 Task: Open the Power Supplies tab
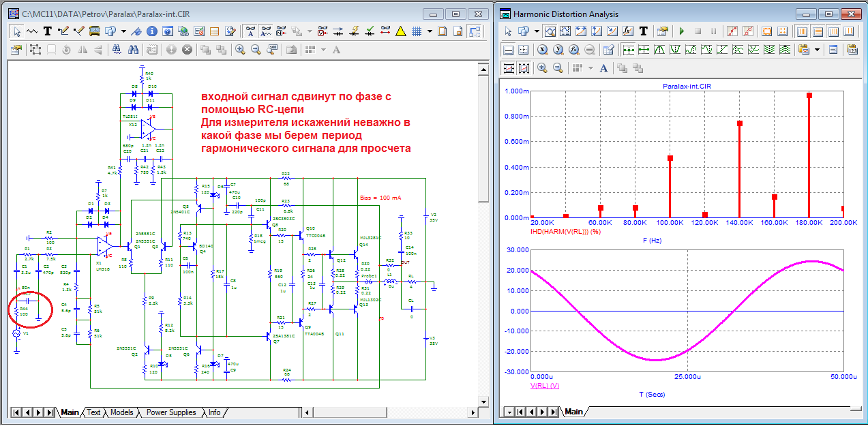tap(171, 412)
